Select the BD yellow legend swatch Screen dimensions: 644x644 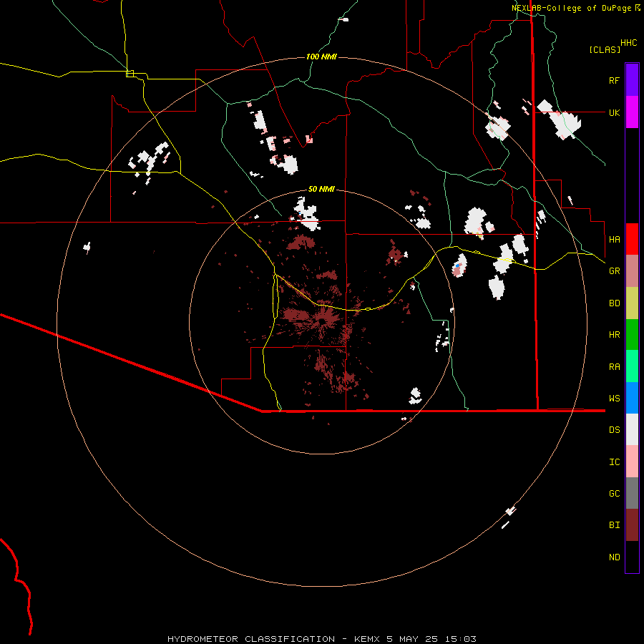point(632,303)
